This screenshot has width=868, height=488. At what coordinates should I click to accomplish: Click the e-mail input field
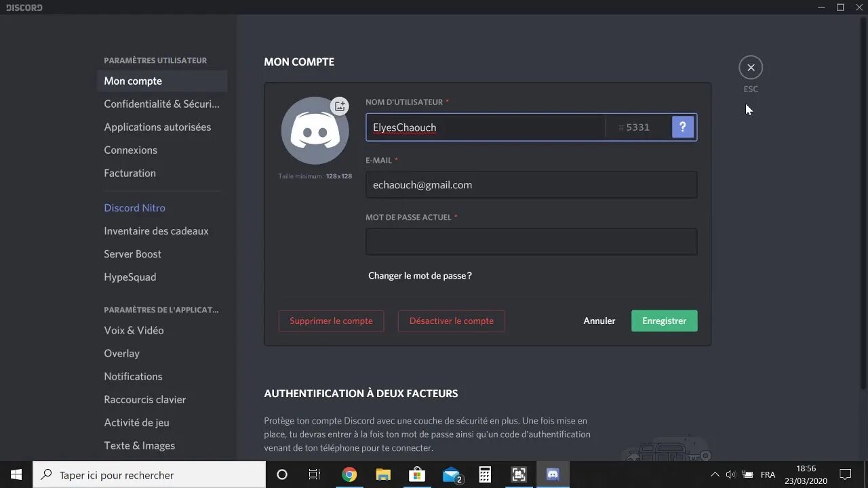[531, 184]
